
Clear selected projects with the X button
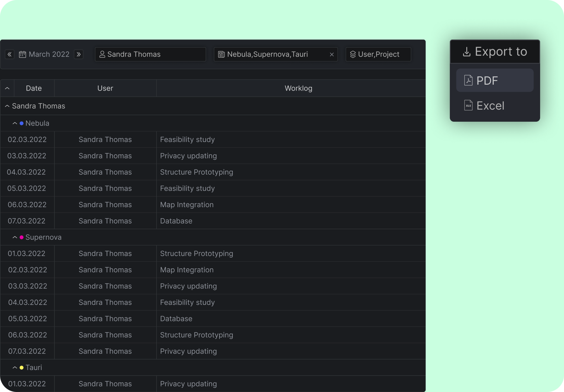point(331,54)
